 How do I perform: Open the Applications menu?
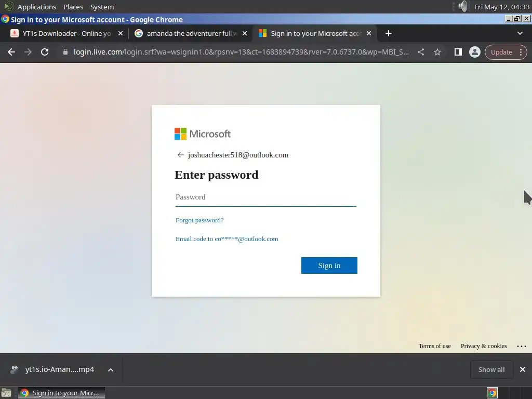(x=37, y=7)
